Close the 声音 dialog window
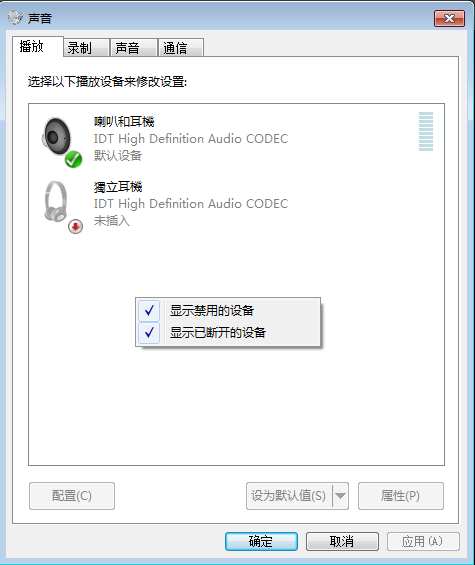 point(449,18)
